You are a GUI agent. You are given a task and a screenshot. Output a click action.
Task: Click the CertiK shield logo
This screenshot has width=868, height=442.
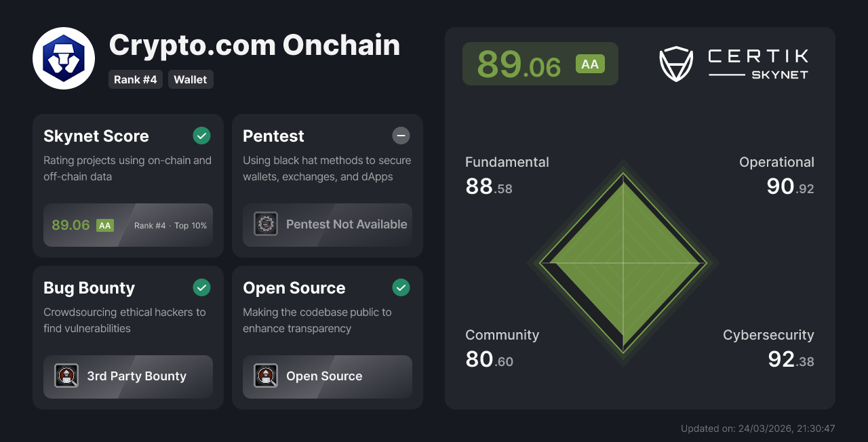[675, 64]
